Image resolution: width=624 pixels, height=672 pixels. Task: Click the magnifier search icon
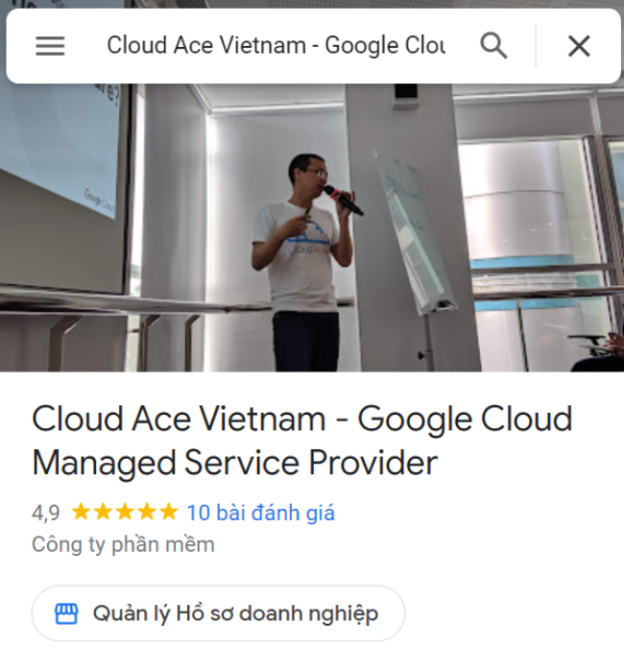point(493,45)
